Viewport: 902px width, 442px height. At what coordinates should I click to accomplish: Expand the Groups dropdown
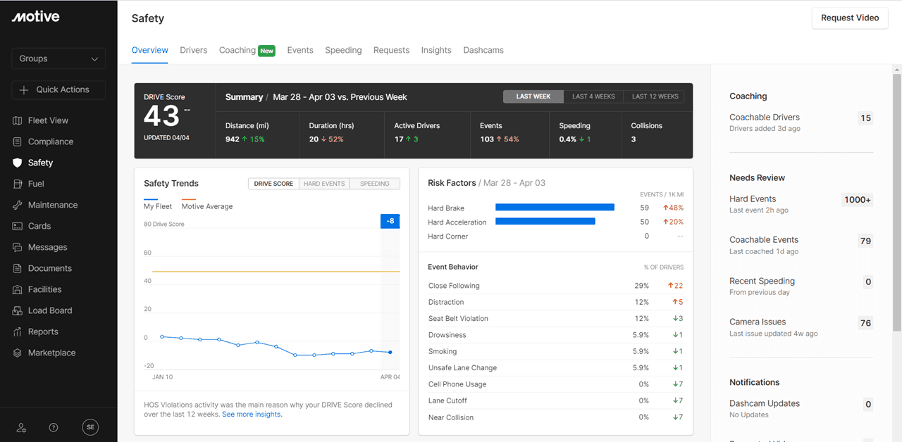point(59,59)
